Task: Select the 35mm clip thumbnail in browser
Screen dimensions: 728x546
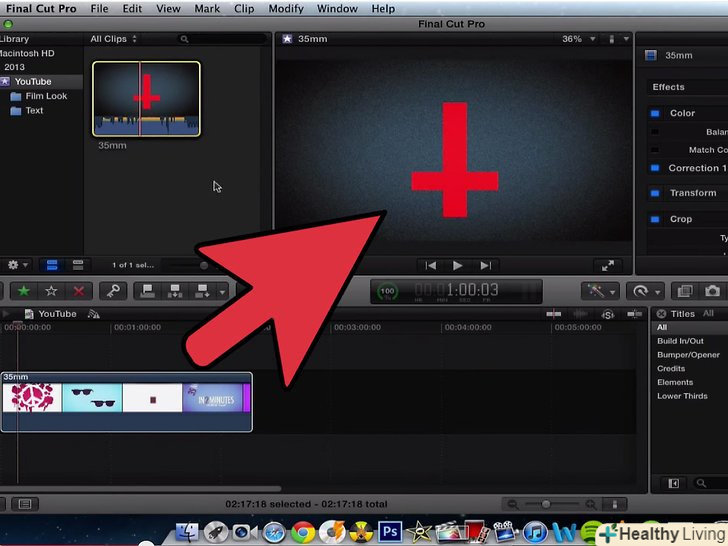Action: point(146,99)
